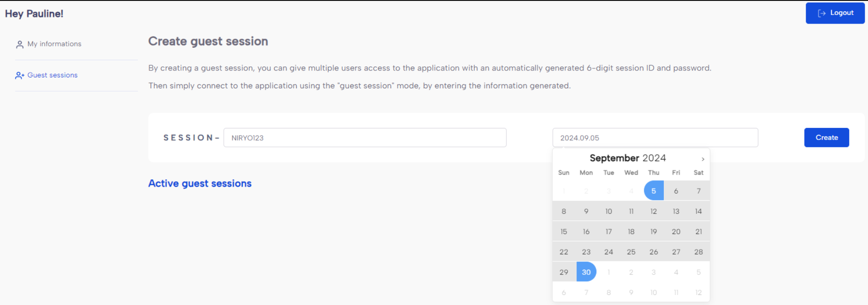Select September 5 in the calendar
The image size is (868, 305).
click(x=653, y=191)
